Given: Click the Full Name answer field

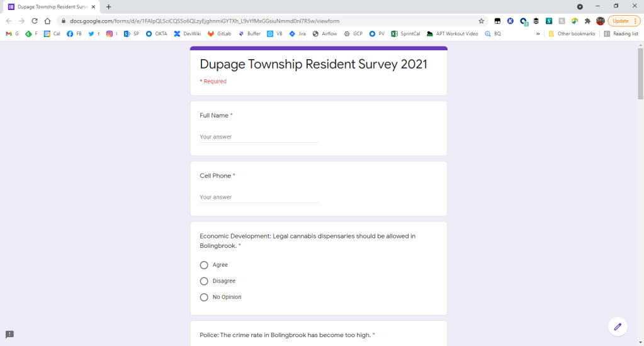Looking at the screenshot, I should point(259,137).
